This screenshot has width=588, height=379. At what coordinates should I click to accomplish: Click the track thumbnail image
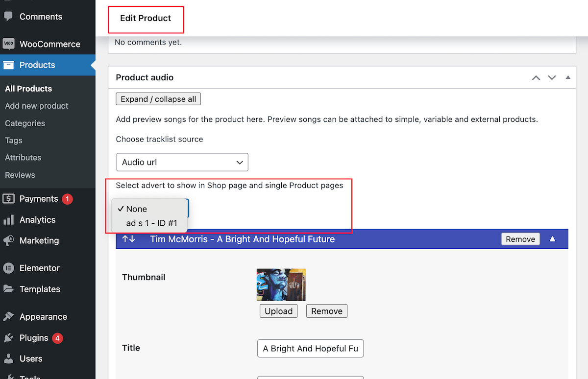(x=281, y=284)
